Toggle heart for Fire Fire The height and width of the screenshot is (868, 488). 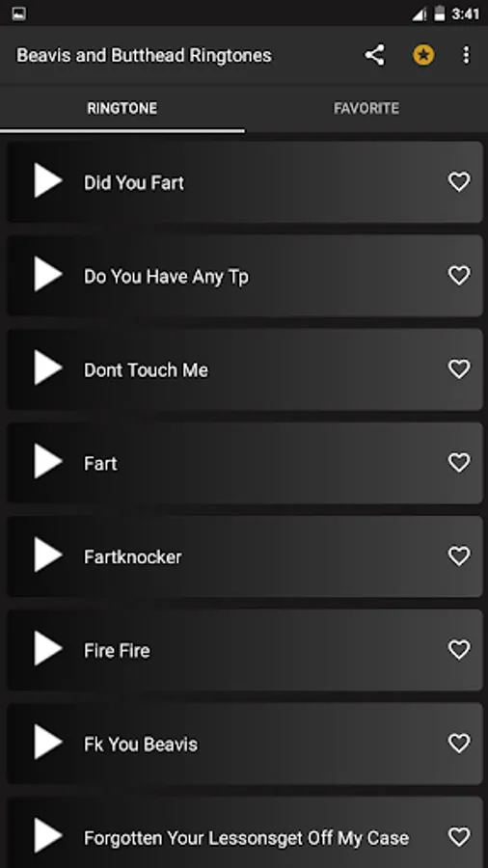tap(459, 649)
